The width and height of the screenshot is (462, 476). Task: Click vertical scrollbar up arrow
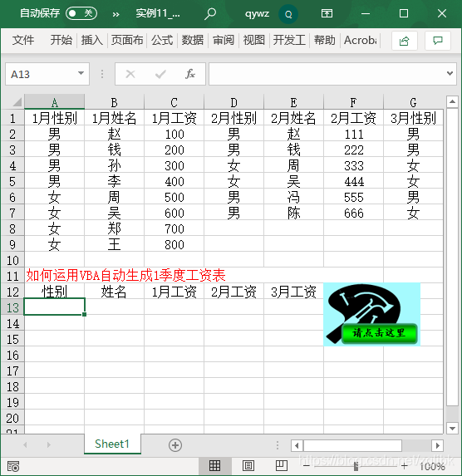[x=452, y=101]
